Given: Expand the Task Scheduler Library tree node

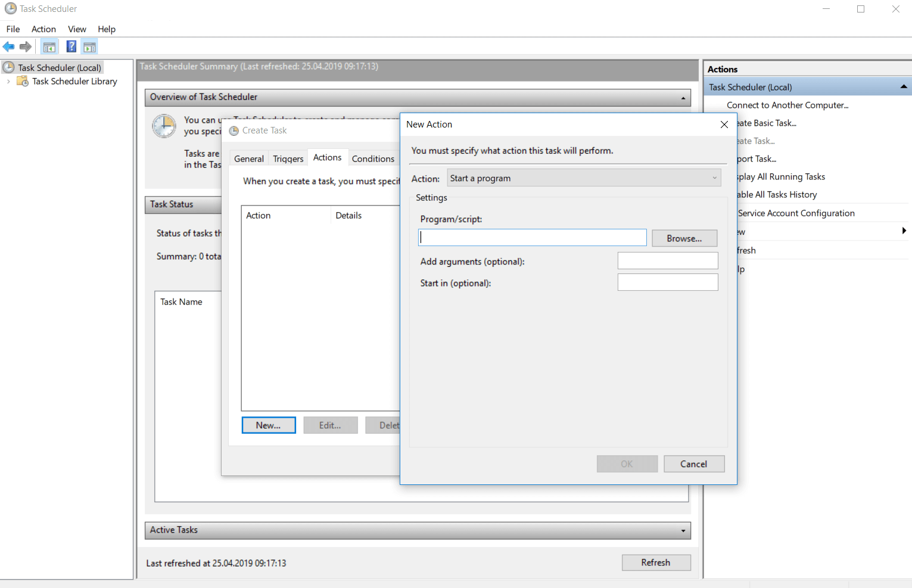Looking at the screenshot, I should click(8, 81).
